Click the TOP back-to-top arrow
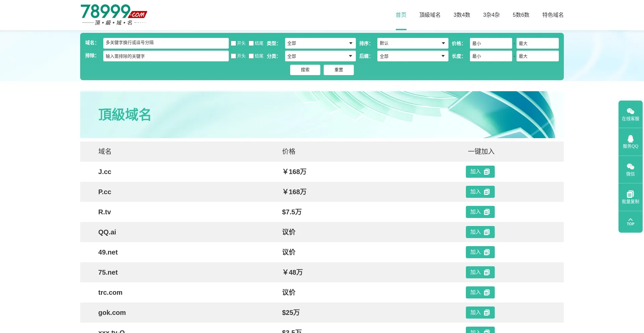Image resolution: width=644 pixels, height=333 pixels. click(630, 222)
